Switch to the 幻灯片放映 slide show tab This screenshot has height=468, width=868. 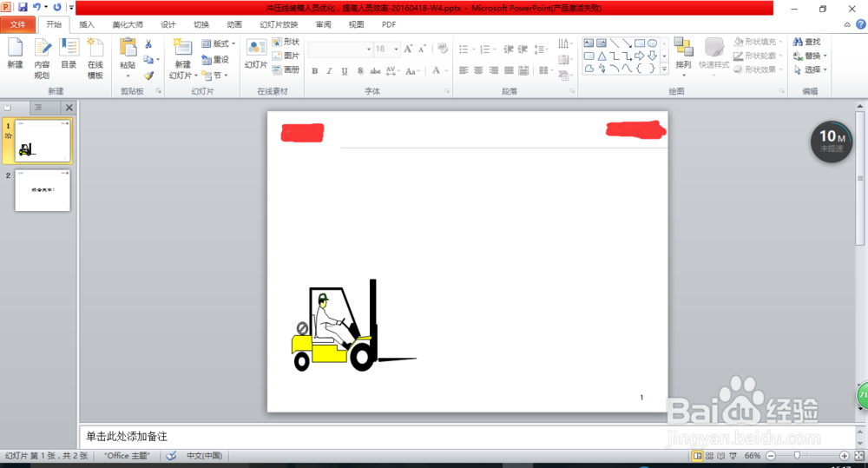279,24
